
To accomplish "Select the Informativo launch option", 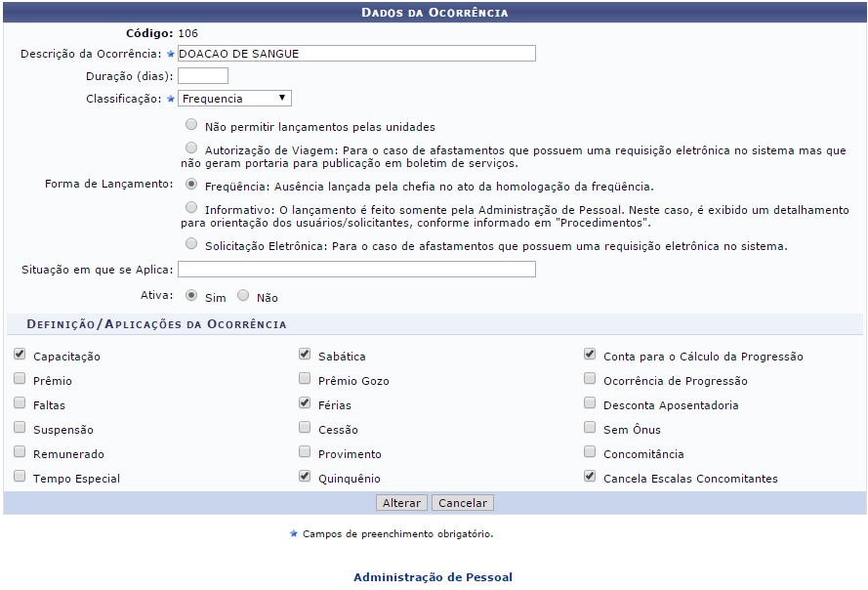I will [190, 206].
